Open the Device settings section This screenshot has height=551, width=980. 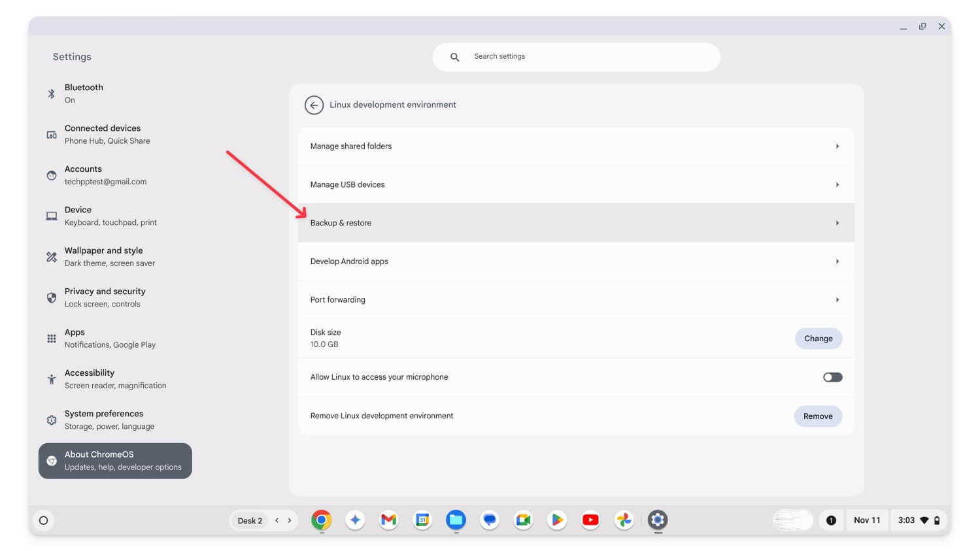point(115,216)
